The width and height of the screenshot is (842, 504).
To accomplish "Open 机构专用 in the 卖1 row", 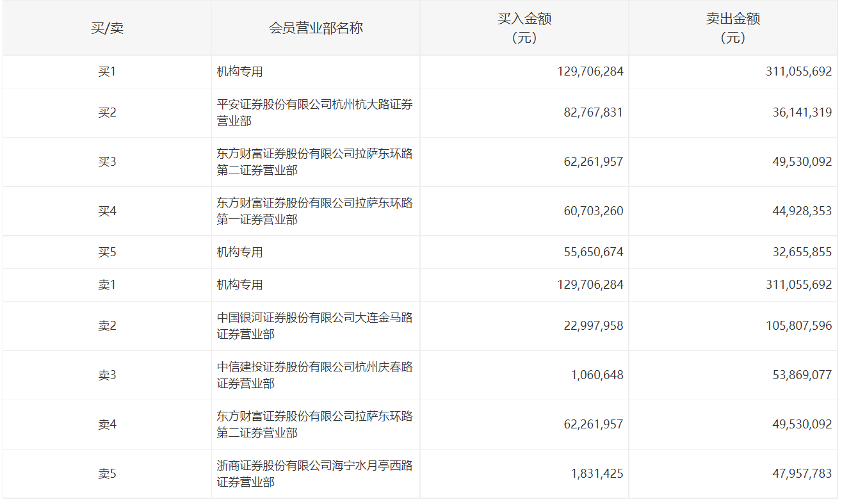I will (240, 285).
